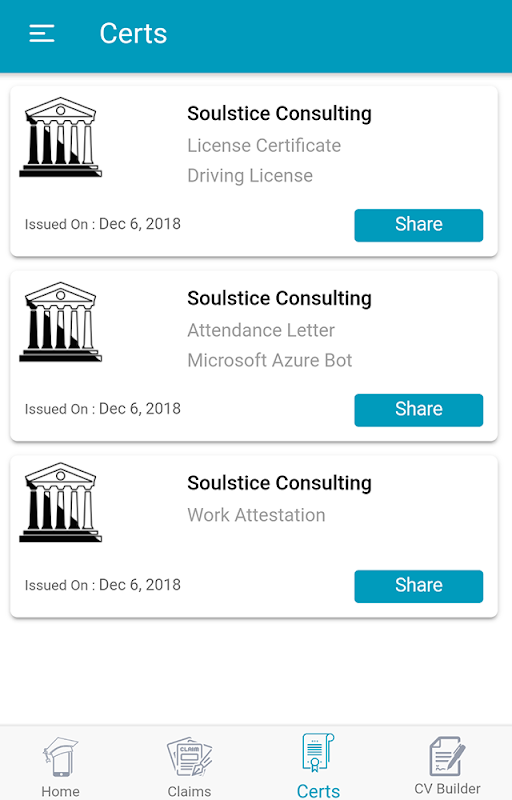Open the Work Attestation text
This screenshot has width=512, height=800.
click(x=256, y=515)
